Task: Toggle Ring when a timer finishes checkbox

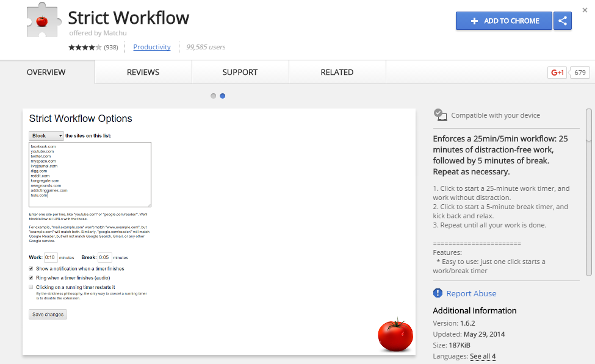Action: [31, 277]
